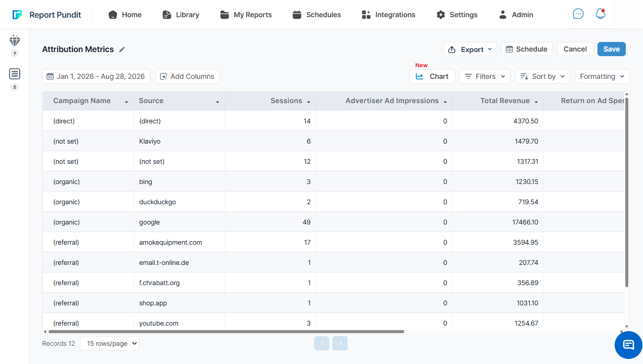Open the Export dropdown
The image size is (643, 364).
point(470,49)
